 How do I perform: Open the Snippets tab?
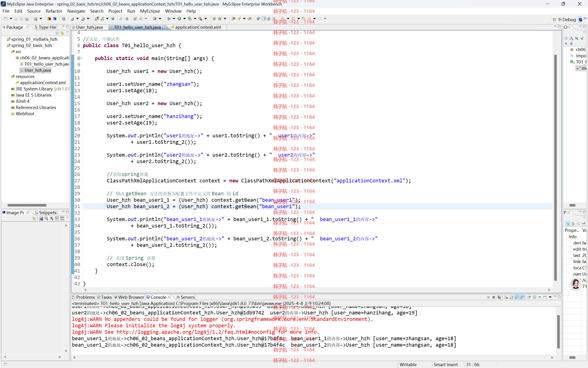pyautogui.click(x=46, y=213)
